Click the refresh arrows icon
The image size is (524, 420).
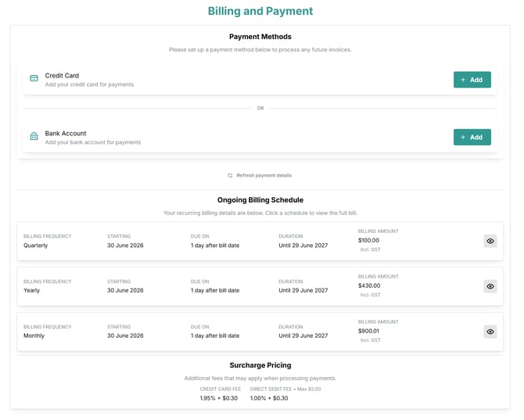coord(230,175)
